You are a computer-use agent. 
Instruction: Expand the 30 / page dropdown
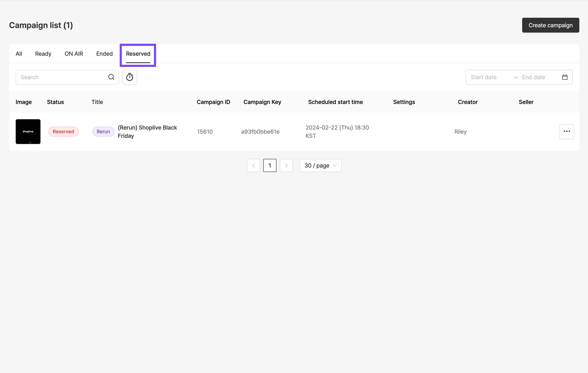coord(320,165)
